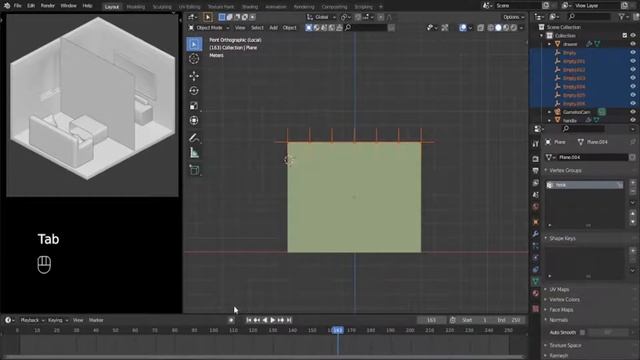This screenshot has height=360, width=640.
Task: Click the Plane.004 mesh name field
Action: 592,157
